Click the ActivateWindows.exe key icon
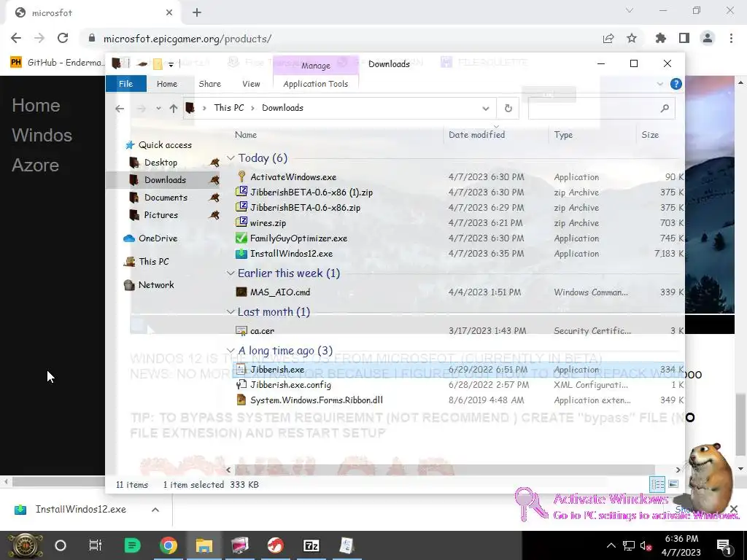The height and width of the screenshot is (560, 747). (x=241, y=176)
